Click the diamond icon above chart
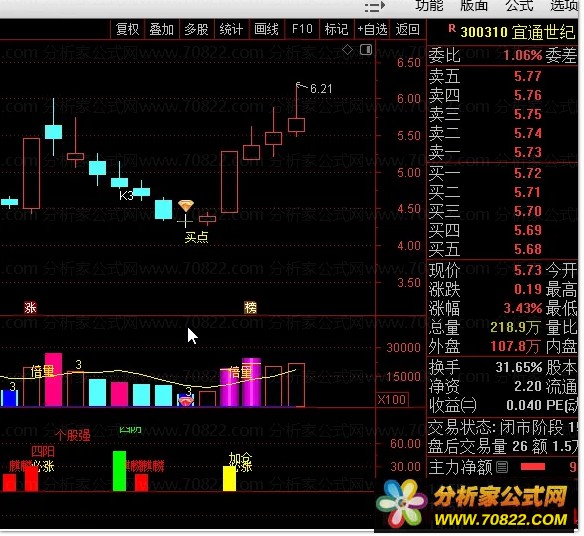The width and height of the screenshot is (584, 536). 347,49
